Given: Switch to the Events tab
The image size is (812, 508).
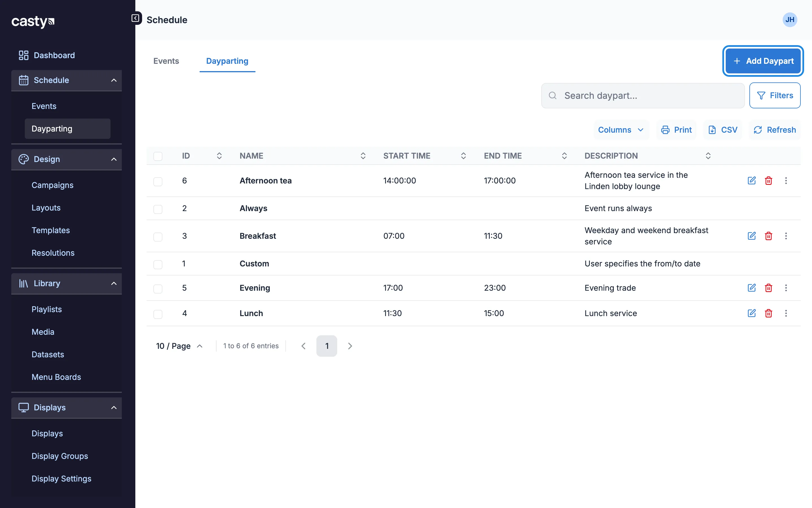Looking at the screenshot, I should [166, 61].
